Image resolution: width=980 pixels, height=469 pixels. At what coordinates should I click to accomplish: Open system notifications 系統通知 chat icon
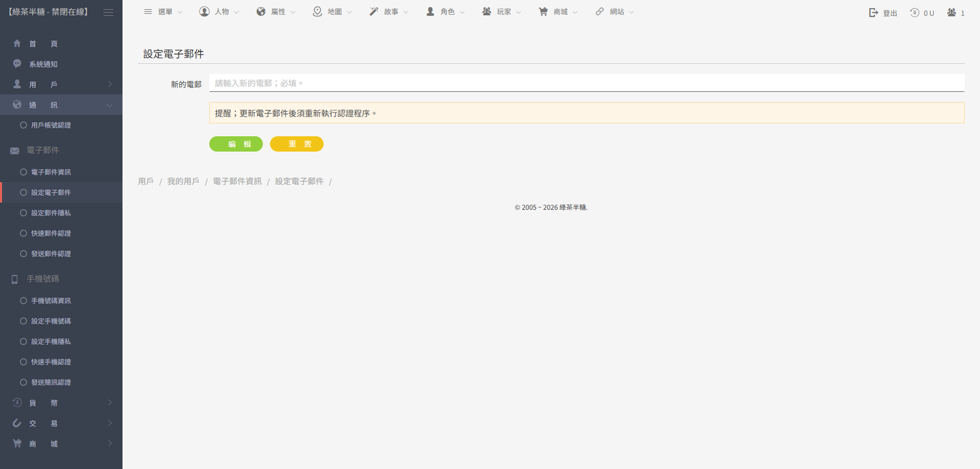(x=17, y=64)
